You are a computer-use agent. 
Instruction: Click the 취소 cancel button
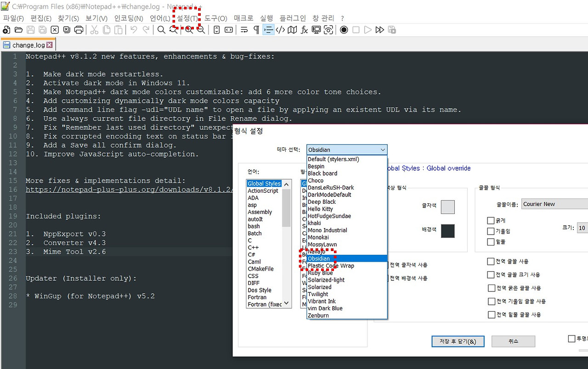tap(513, 341)
